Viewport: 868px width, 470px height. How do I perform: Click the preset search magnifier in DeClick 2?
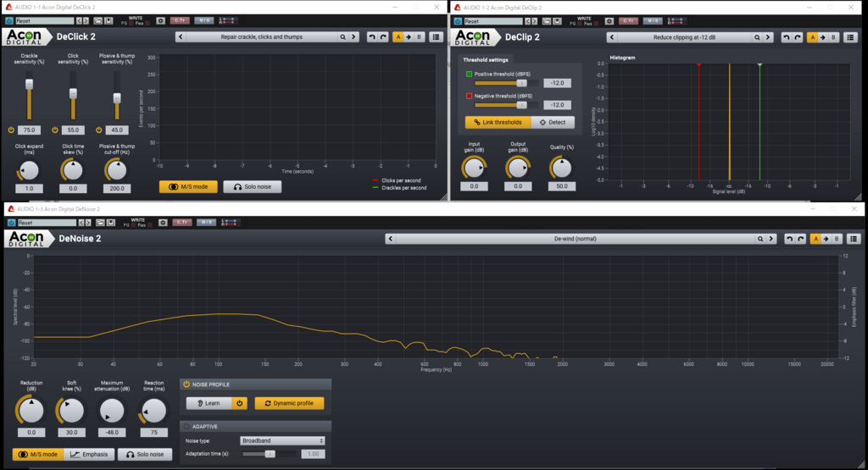click(342, 37)
